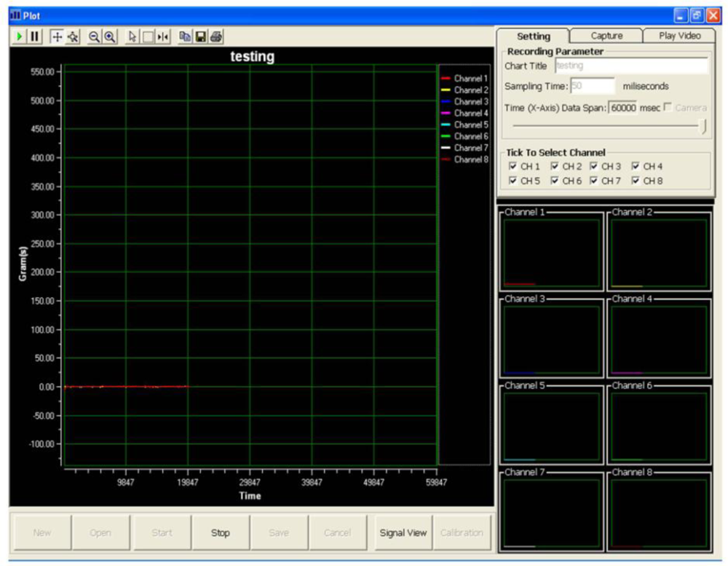
Task: Click the copy to clipboard icon
Action: pos(185,36)
